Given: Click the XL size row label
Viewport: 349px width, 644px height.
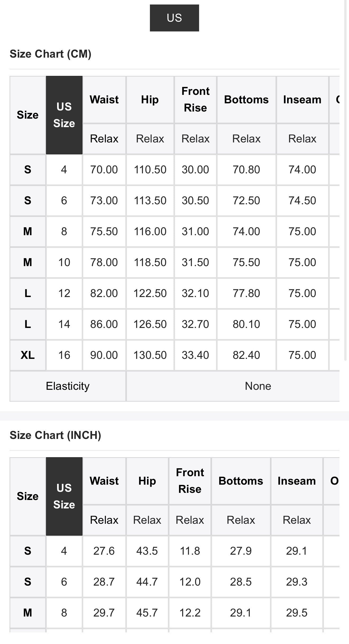Looking at the screenshot, I should [x=28, y=355].
